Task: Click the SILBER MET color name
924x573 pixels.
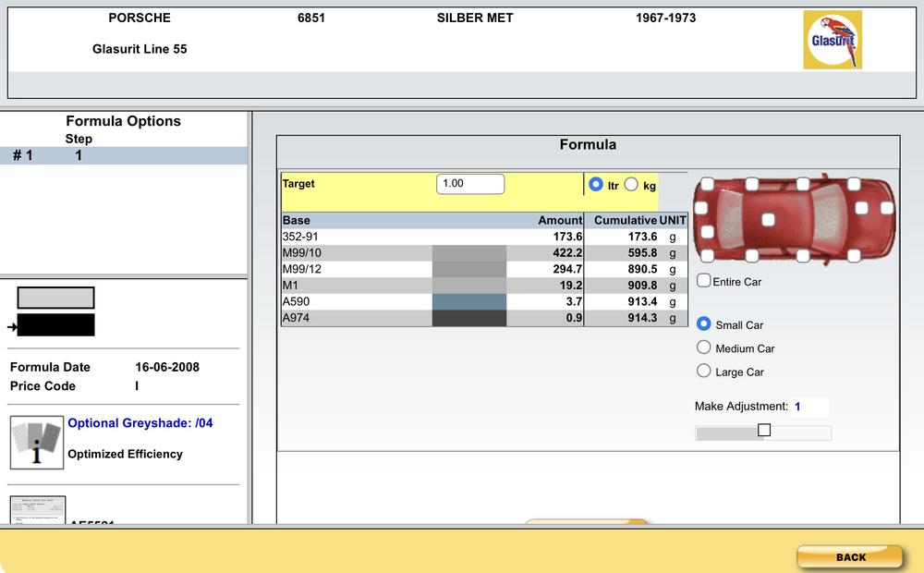Action: coord(475,18)
